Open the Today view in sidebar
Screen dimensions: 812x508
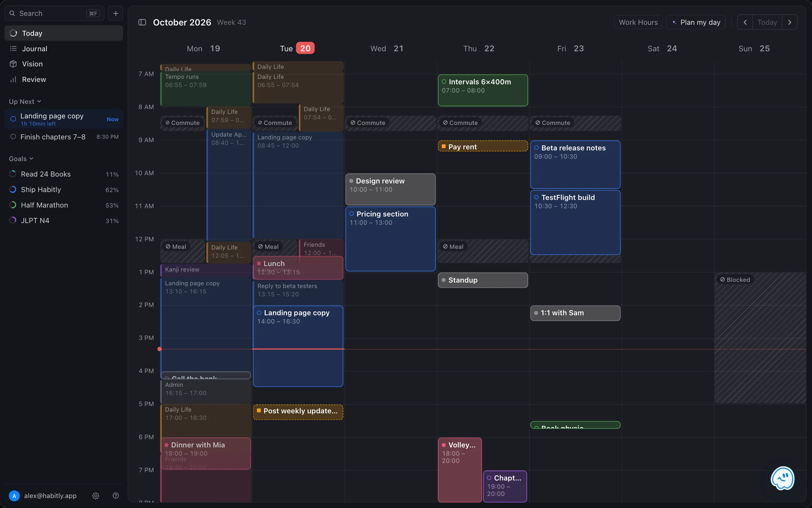click(x=64, y=33)
